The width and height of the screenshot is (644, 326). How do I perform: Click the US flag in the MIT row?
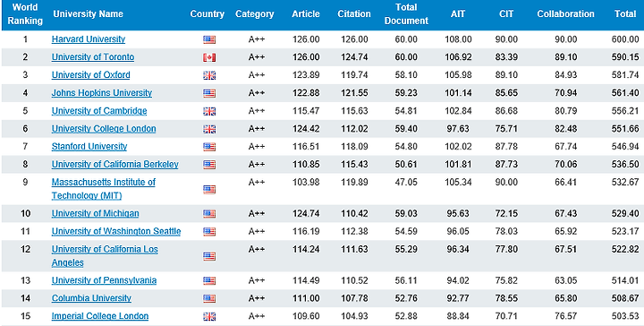click(209, 190)
